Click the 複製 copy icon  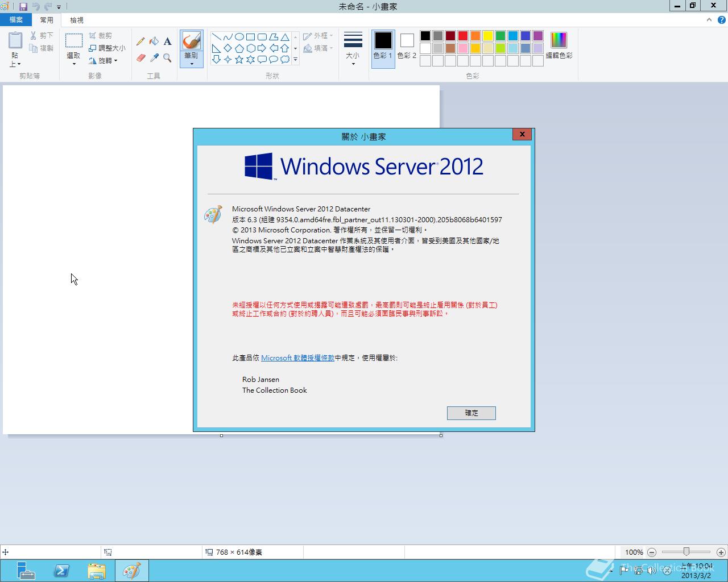[x=34, y=48]
